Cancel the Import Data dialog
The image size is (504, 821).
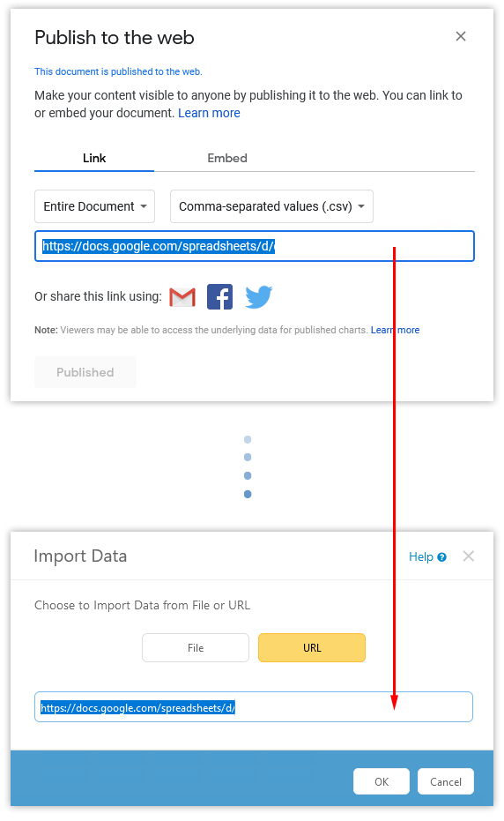(x=446, y=781)
